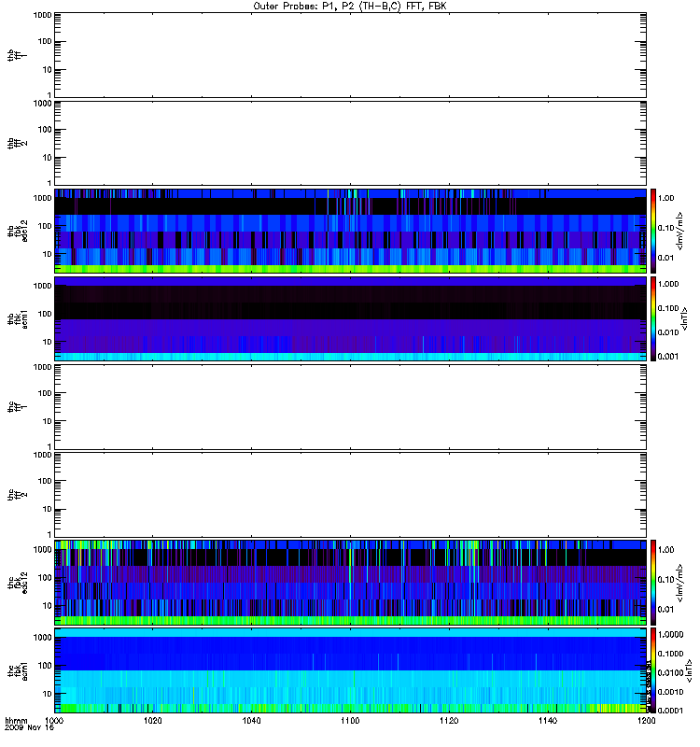
Task: Click the '2009 Nov 16' date label
Action: pyautogui.click(x=30, y=727)
